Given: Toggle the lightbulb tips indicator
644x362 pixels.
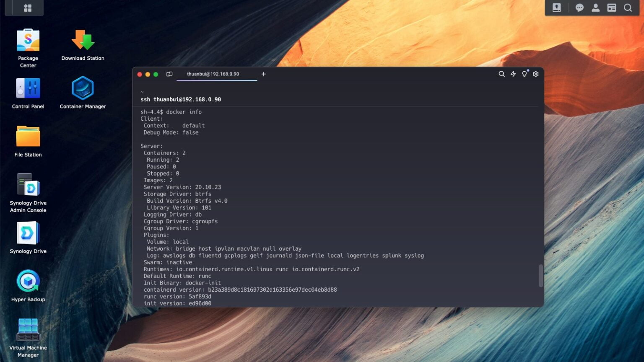Looking at the screenshot, I should tap(524, 74).
